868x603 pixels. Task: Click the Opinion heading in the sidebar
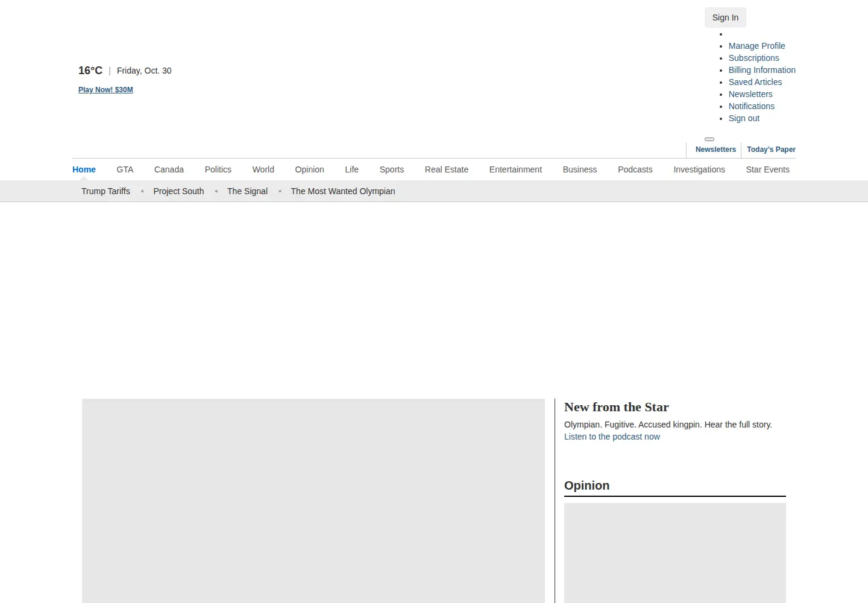(587, 485)
